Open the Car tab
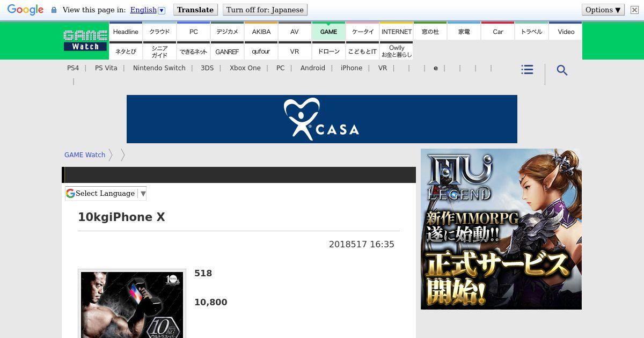Viewport: 644px width, 338px height. 497,31
